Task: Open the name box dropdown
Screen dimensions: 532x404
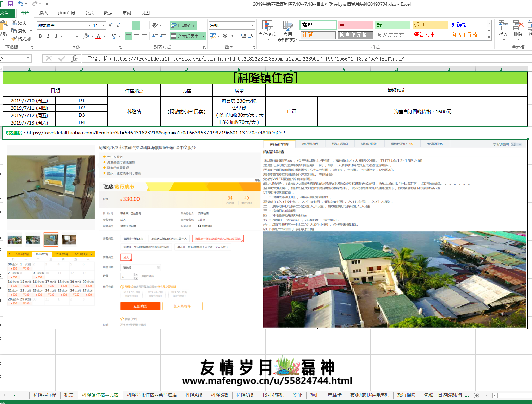Action: coord(28,58)
